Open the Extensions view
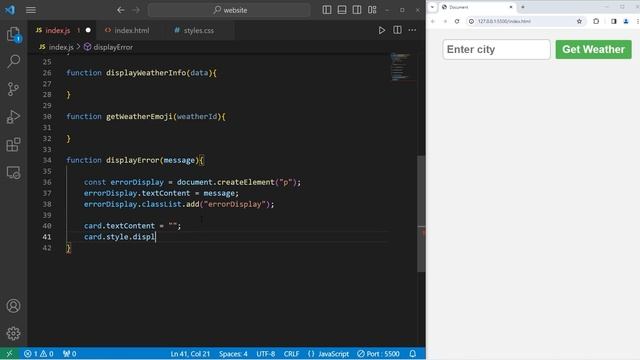 pos(13,144)
